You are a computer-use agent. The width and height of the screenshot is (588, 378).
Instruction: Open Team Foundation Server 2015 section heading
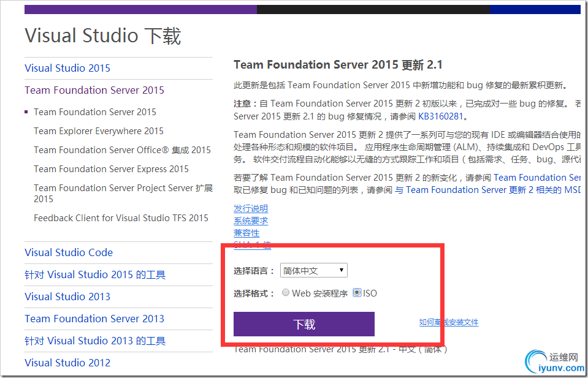click(94, 90)
